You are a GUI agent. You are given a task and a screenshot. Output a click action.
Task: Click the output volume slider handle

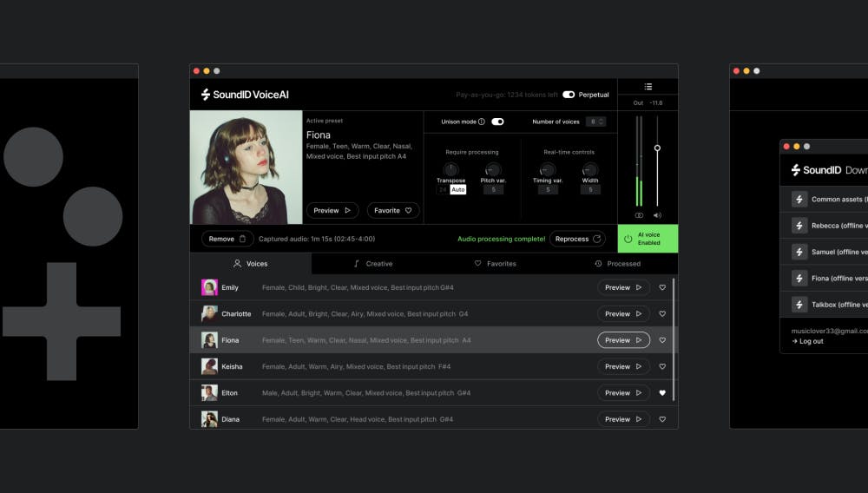[657, 148]
